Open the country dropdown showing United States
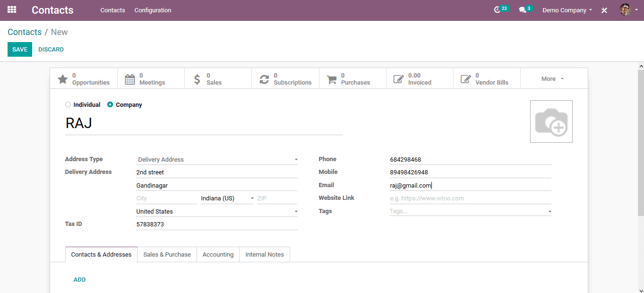The height and width of the screenshot is (293, 644). [217, 212]
